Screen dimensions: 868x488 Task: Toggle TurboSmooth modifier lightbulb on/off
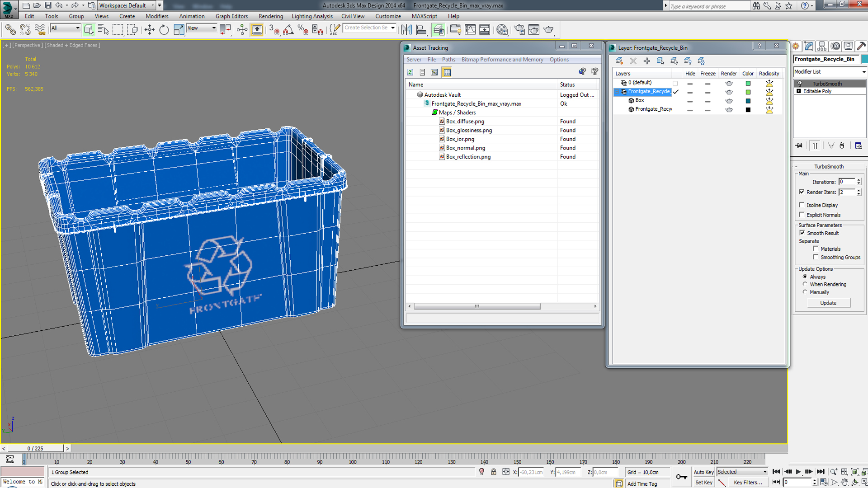coord(800,84)
